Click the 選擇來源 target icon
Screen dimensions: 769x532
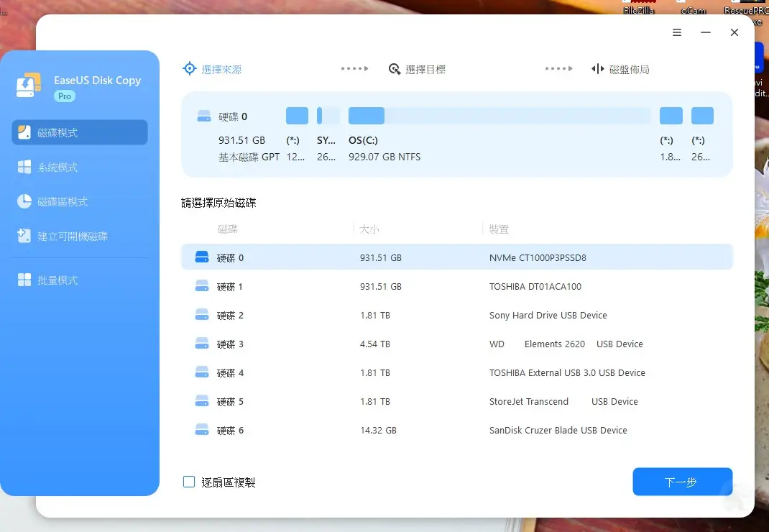190,69
